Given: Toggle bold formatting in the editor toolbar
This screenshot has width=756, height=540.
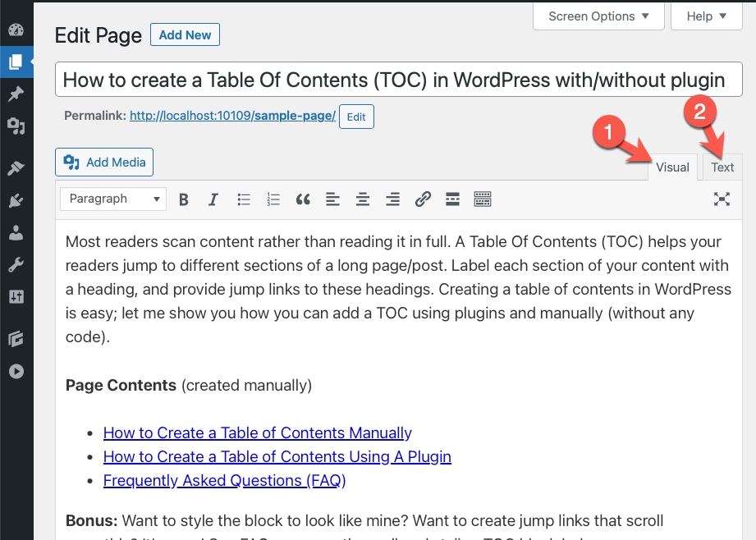Looking at the screenshot, I should click(184, 199).
